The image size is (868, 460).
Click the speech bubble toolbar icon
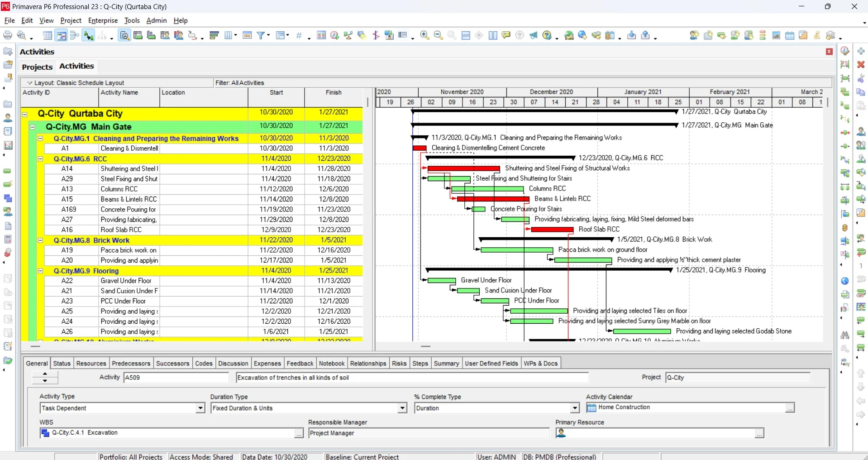506,35
